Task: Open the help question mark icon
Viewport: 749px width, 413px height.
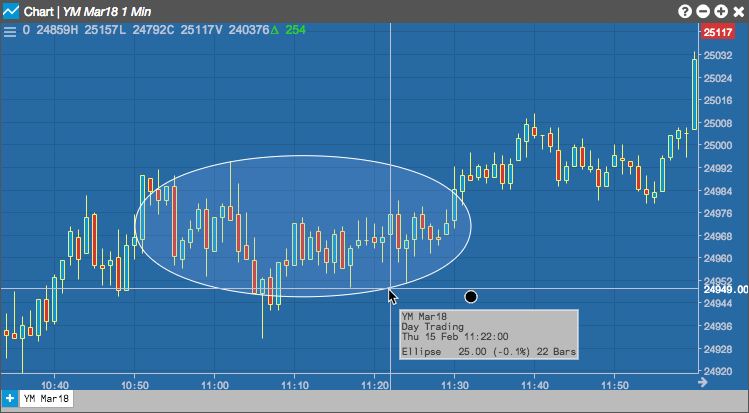Action: pyautogui.click(x=685, y=11)
